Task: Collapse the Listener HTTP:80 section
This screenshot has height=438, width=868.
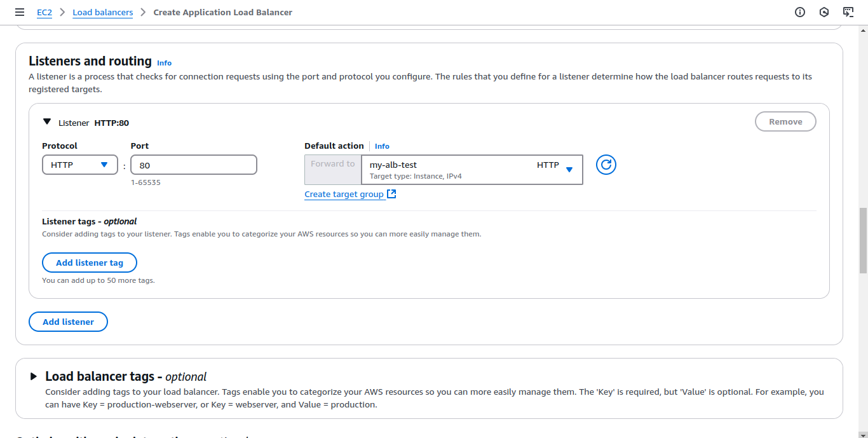Action: pos(47,122)
